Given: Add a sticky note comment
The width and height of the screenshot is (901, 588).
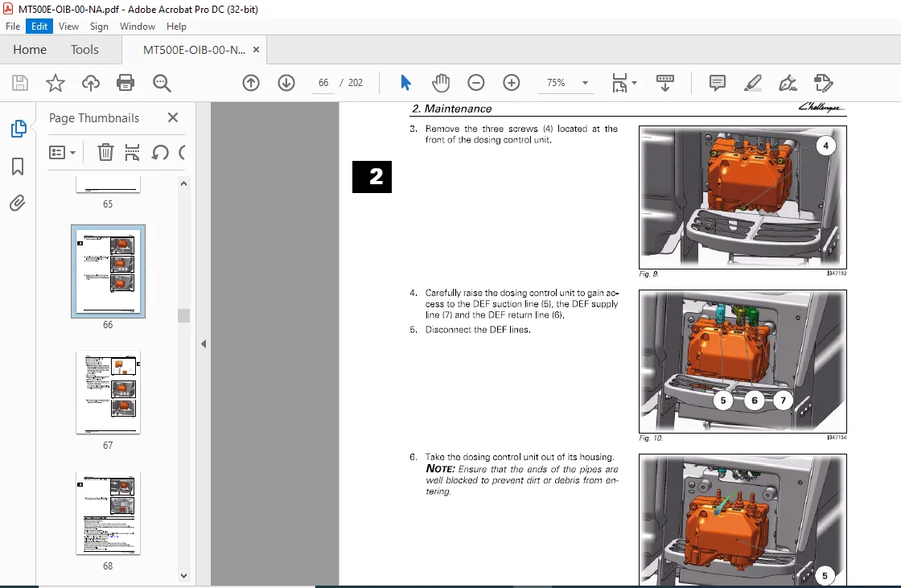Looking at the screenshot, I should [717, 83].
